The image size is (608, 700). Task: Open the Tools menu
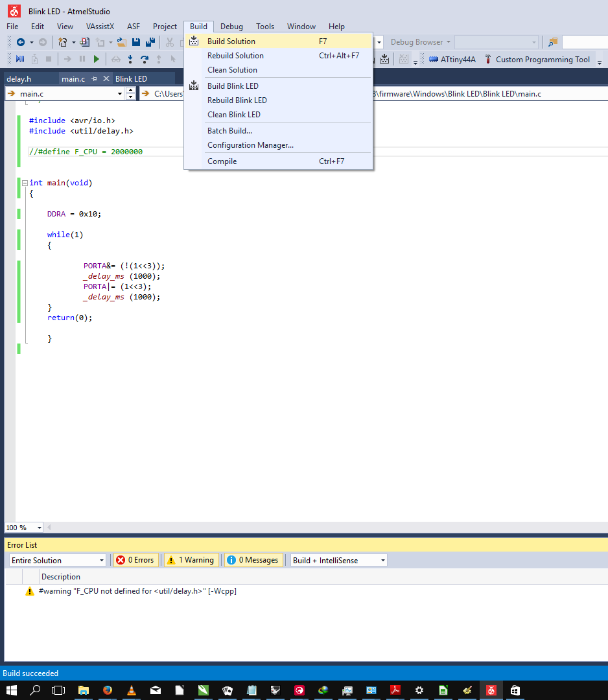point(264,27)
